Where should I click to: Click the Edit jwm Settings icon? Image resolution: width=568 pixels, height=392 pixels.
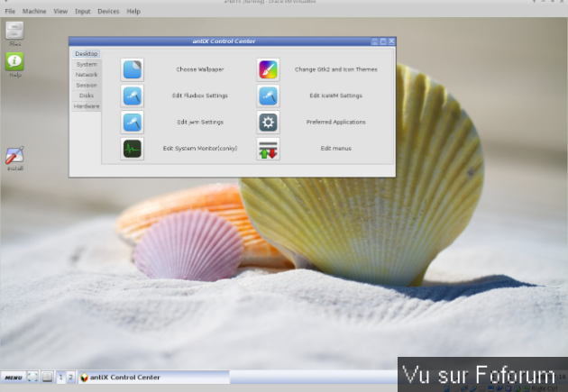133,122
